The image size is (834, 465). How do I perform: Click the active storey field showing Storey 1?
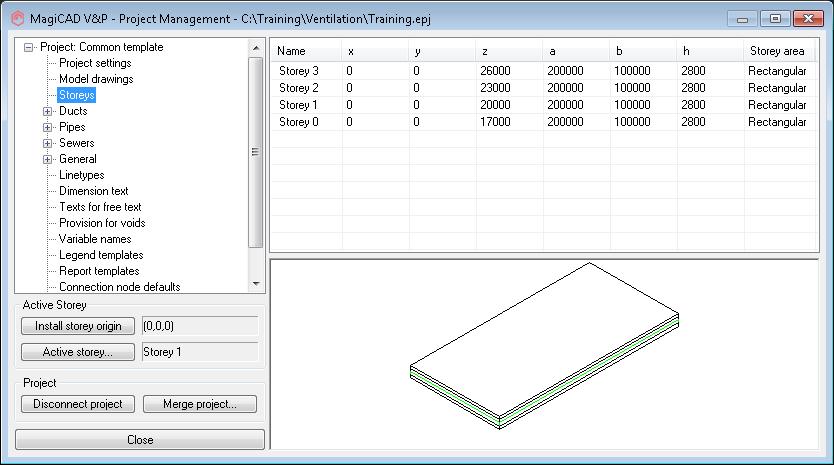[200, 352]
